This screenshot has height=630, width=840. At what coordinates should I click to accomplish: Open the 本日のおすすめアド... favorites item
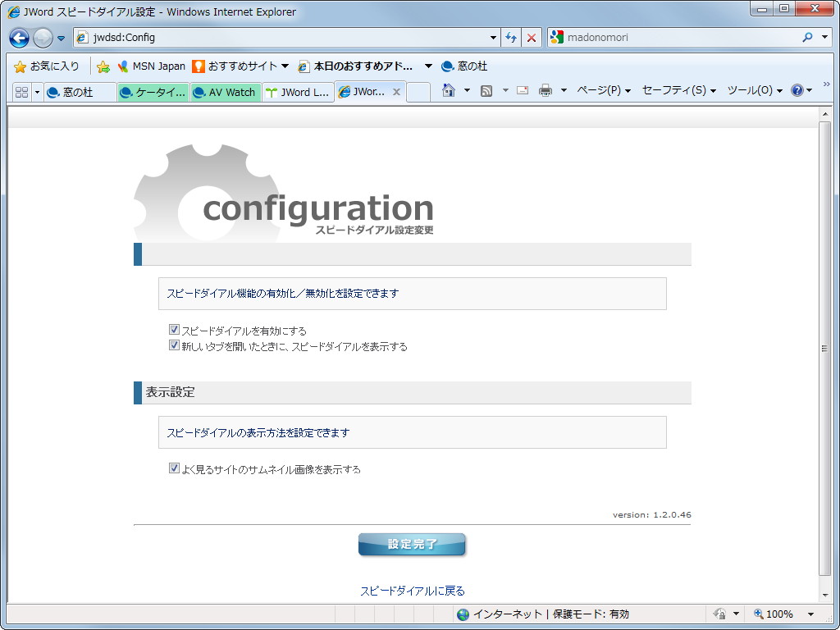[x=356, y=66]
